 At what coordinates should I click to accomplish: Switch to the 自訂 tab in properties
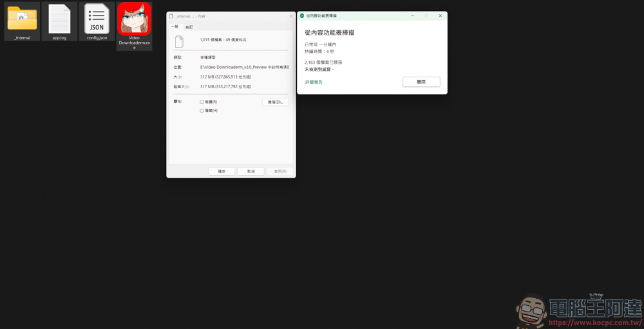[x=189, y=27]
